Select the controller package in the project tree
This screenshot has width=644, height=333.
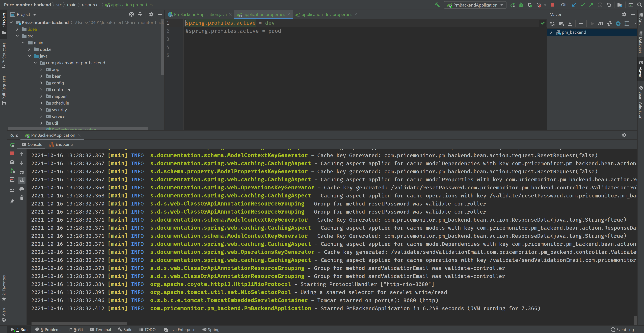(61, 90)
